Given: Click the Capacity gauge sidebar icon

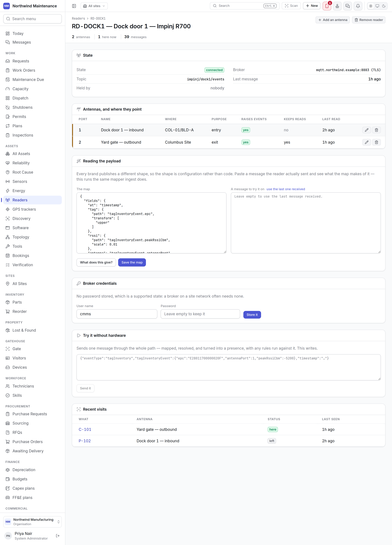Looking at the screenshot, I should 8,89.
